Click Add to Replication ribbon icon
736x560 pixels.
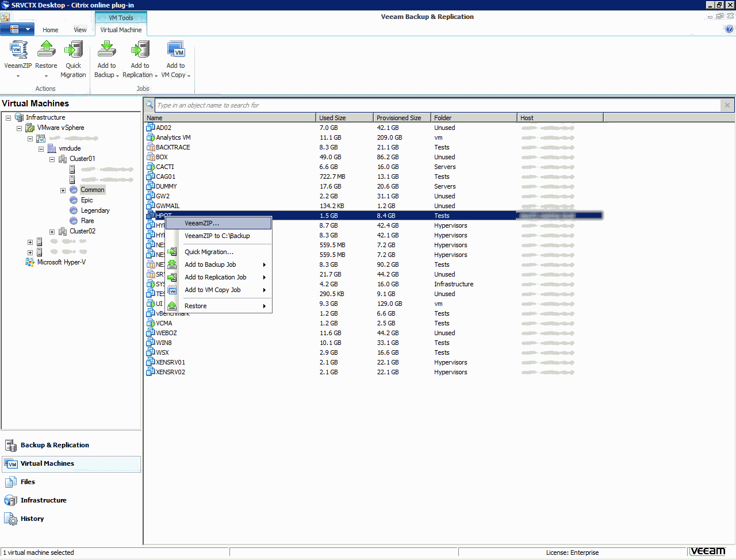[x=140, y=51]
